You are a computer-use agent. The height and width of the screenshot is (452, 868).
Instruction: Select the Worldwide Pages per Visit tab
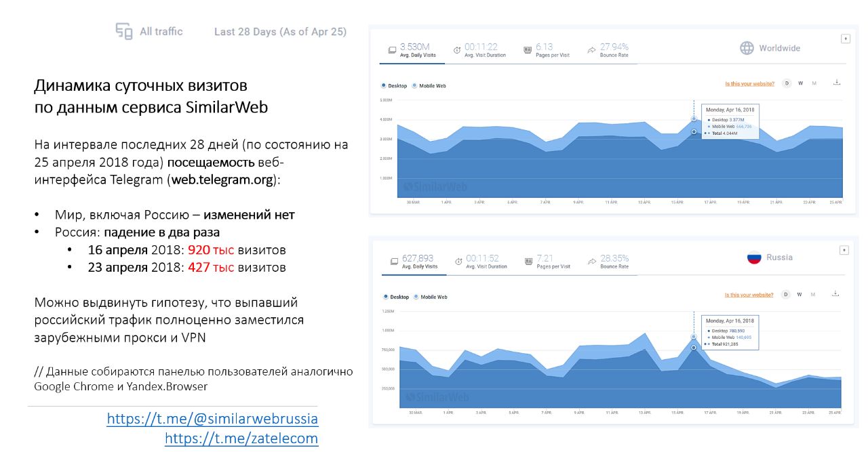tap(547, 50)
